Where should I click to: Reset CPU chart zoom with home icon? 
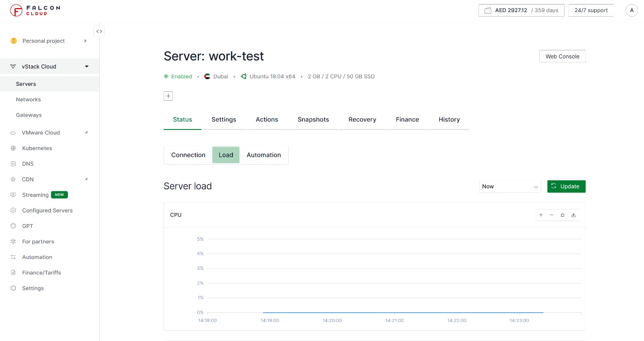562,215
